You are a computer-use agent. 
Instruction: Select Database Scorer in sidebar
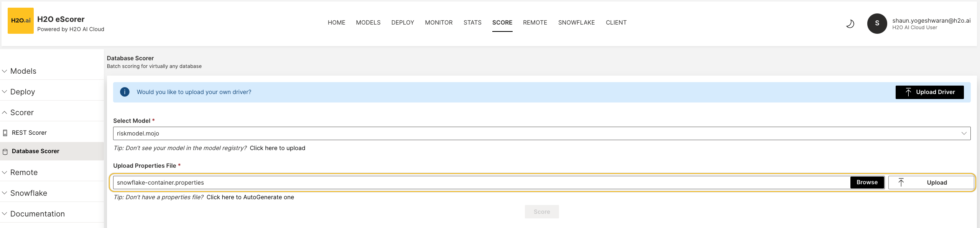coord(52,151)
